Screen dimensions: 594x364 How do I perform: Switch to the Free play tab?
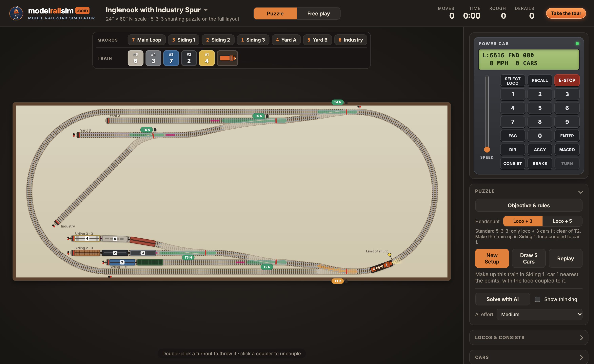click(x=318, y=13)
